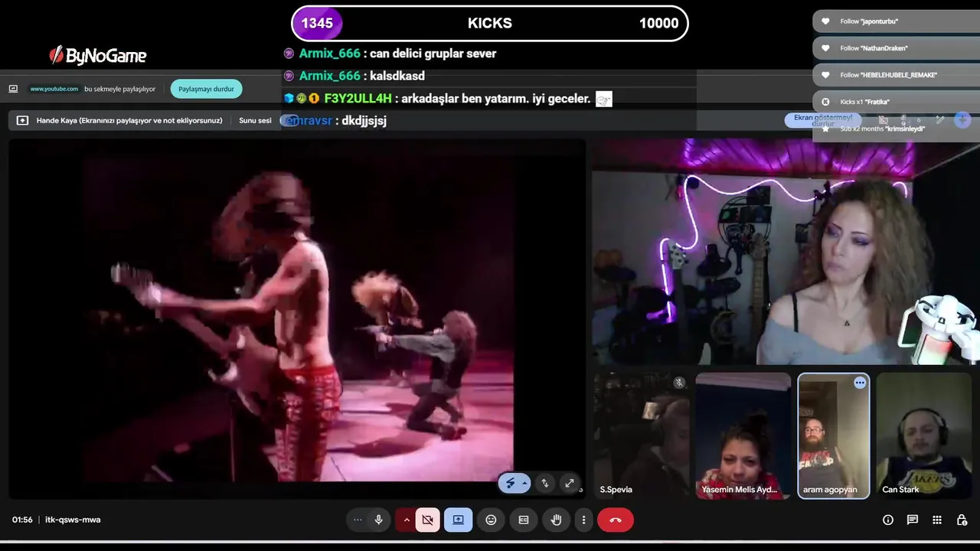Click 'Ekran gösterimeyi durdur' button
The height and width of the screenshot is (551, 980).
(823, 120)
